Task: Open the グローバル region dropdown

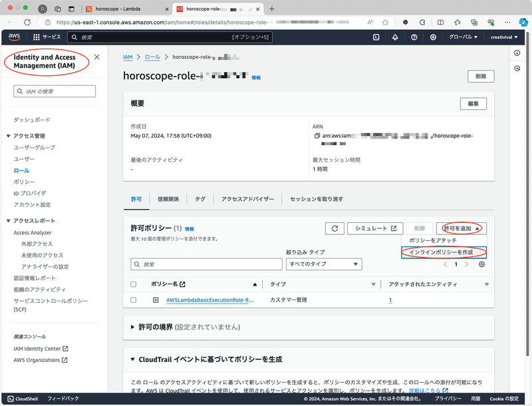Action: (x=463, y=37)
